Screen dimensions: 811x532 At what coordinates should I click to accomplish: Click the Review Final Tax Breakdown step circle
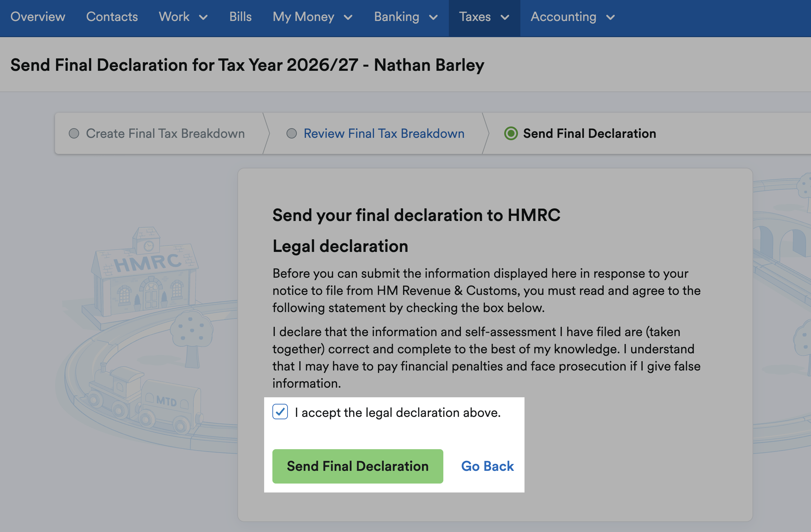click(292, 133)
